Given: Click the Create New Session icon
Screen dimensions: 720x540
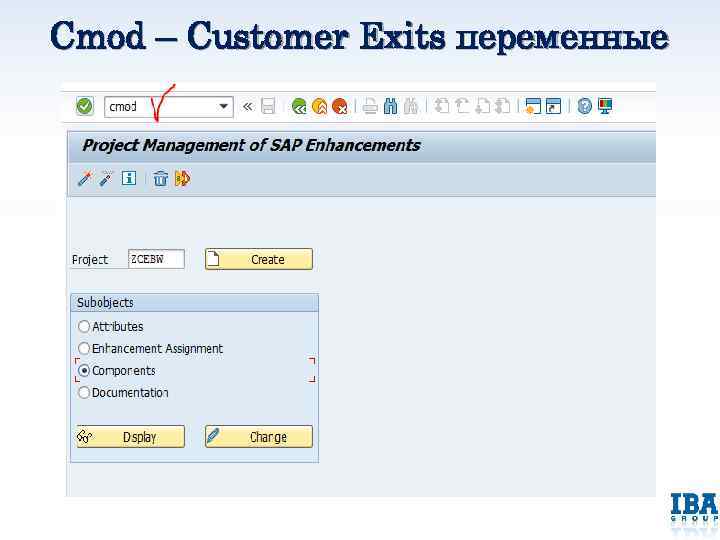Looking at the screenshot, I should (x=533, y=107).
